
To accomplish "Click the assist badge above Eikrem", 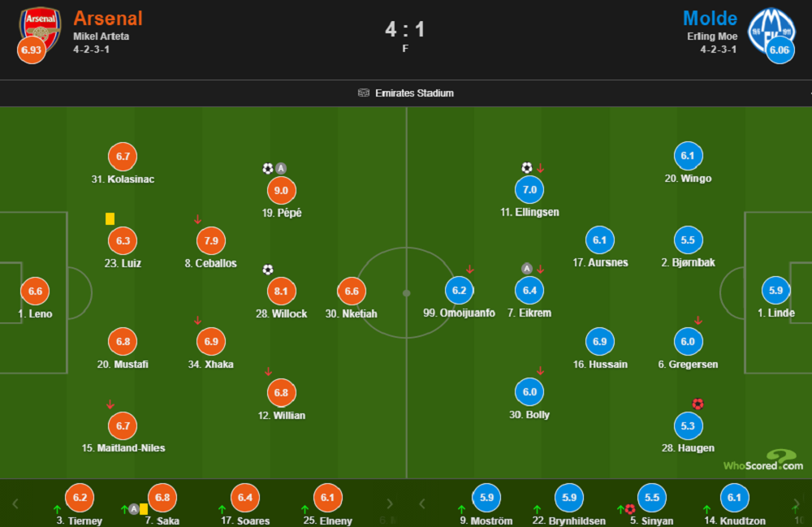I will click(526, 269).
